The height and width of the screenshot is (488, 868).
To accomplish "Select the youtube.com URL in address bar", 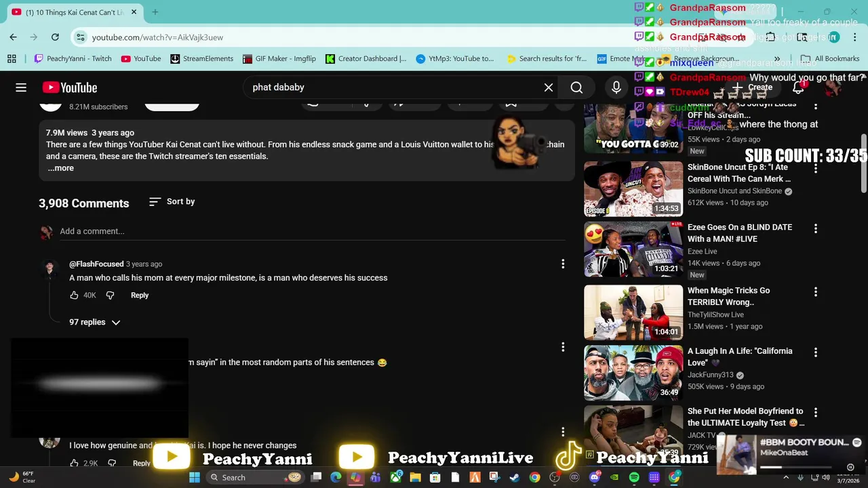I will coord(157,37).
